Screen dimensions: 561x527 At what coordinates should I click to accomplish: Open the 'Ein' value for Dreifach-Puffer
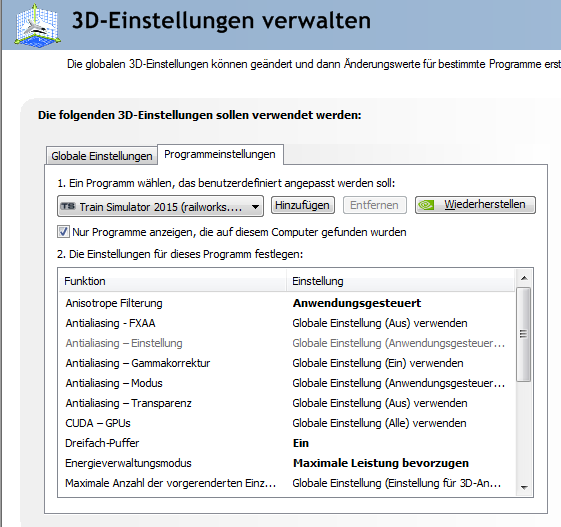point(301,443)
